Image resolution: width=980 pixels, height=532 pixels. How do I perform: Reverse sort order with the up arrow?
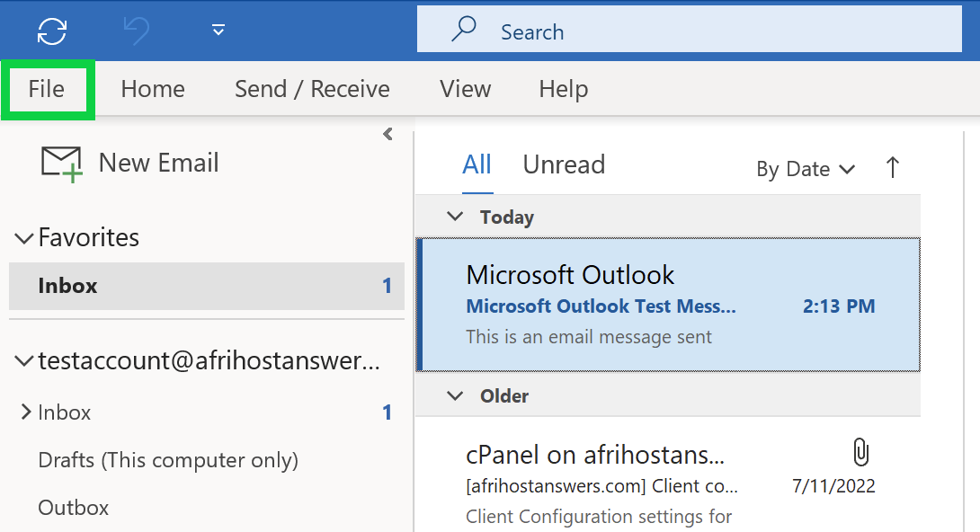click(x=892, y=167)
